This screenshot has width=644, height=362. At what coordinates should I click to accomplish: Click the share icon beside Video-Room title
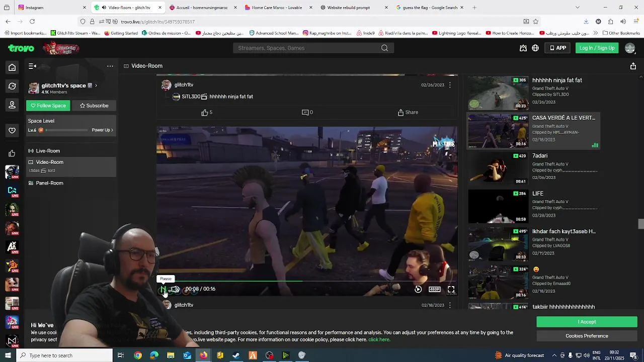[633, 66]
